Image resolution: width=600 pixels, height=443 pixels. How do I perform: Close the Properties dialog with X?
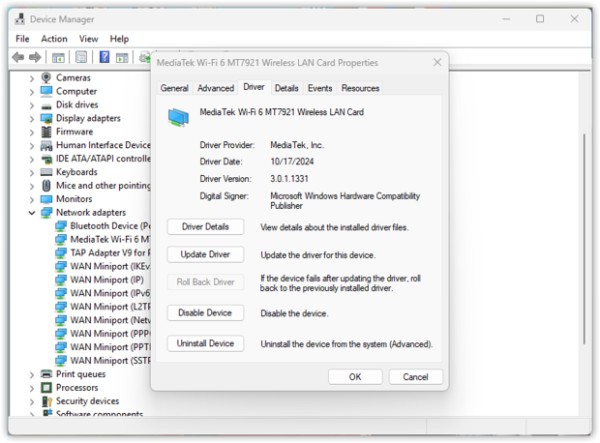(437, 62)
